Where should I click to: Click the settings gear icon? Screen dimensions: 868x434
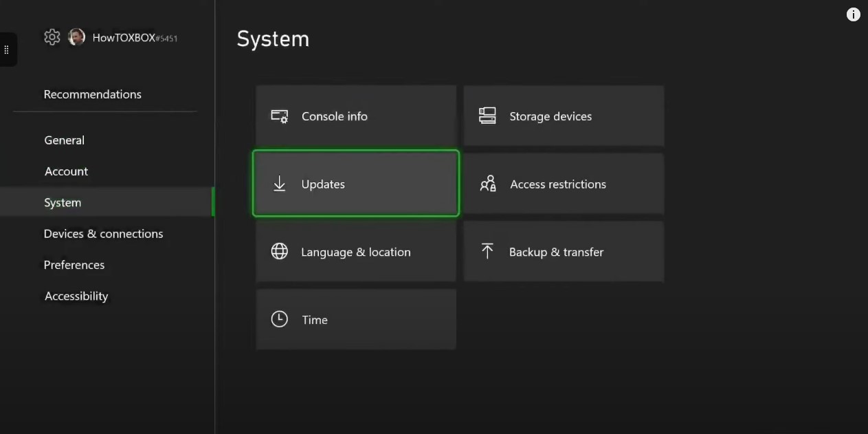pos(52,37)
